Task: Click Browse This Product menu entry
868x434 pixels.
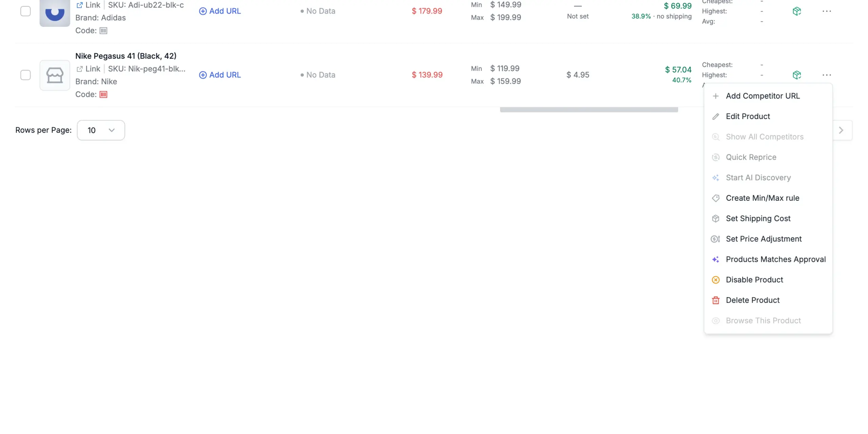Action: 768,321
